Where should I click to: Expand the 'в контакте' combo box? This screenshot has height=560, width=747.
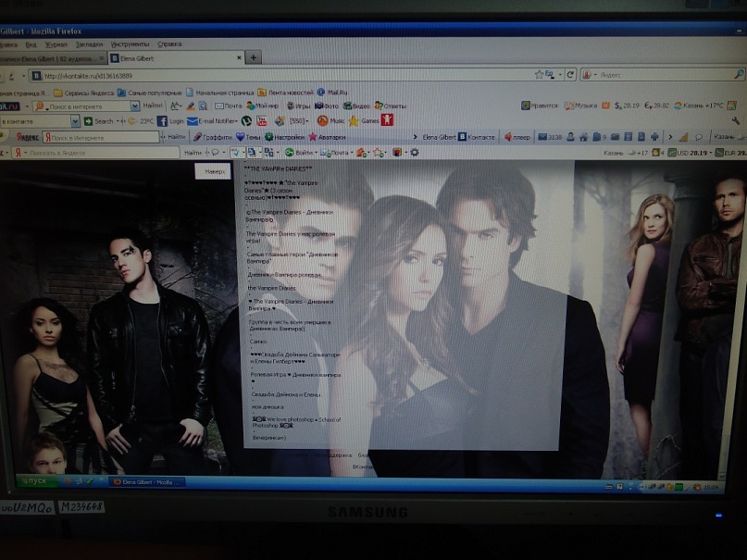(x=75, y=121)
